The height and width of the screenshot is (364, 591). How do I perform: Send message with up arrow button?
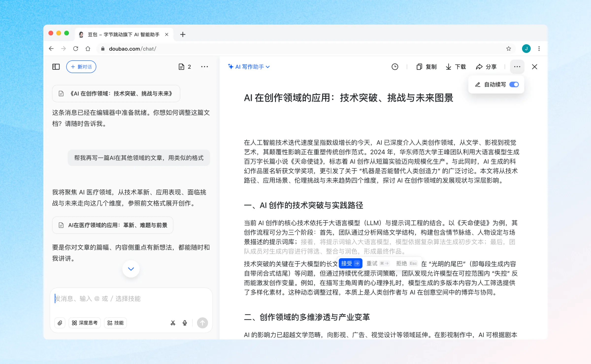tap(202, 323)
